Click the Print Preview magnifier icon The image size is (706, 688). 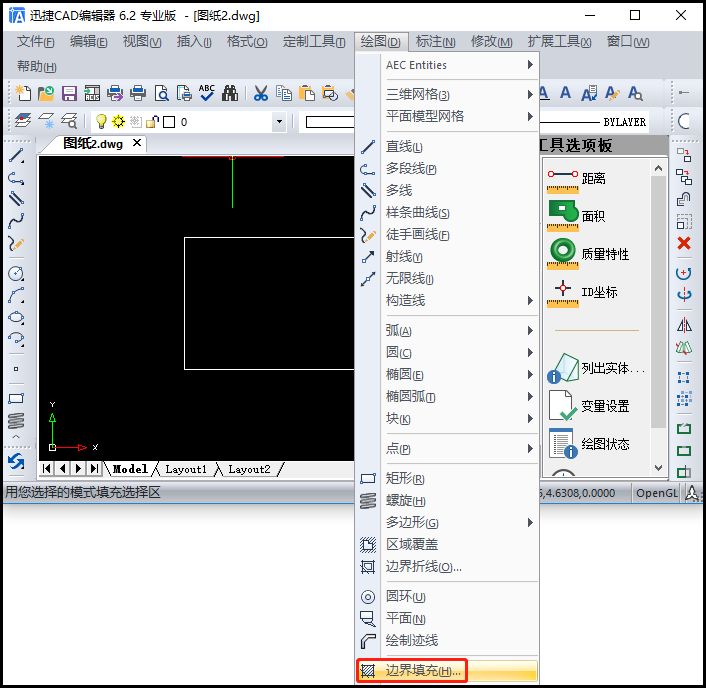tap(161, 93)
